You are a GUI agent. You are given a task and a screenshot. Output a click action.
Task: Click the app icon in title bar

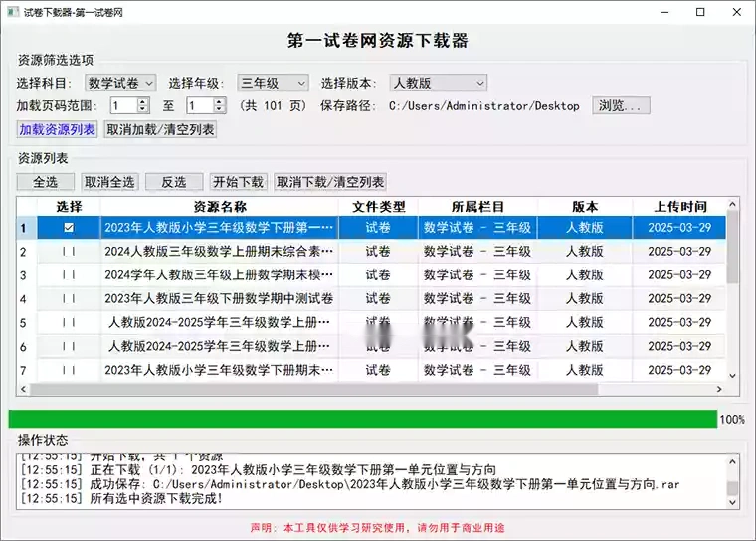coord(11,12)
